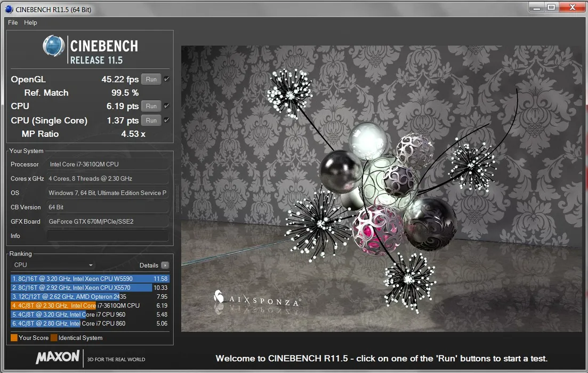Click the Identical System legend swatch
The height and width of the screenshot is (373, 588).
pyautogui.click(x=54, y=338)
